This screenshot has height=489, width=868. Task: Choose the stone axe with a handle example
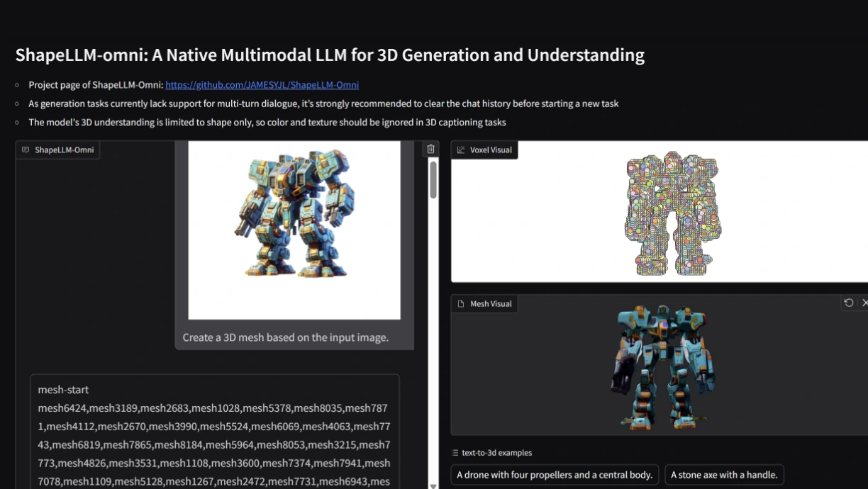pyautogui.click(x=723, y=475)
